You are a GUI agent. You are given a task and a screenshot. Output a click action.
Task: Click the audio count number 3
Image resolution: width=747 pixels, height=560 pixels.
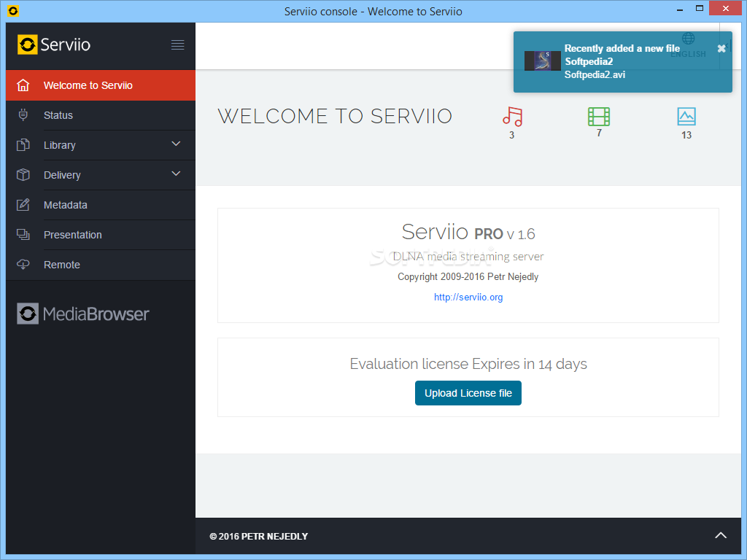pos(511,135)
